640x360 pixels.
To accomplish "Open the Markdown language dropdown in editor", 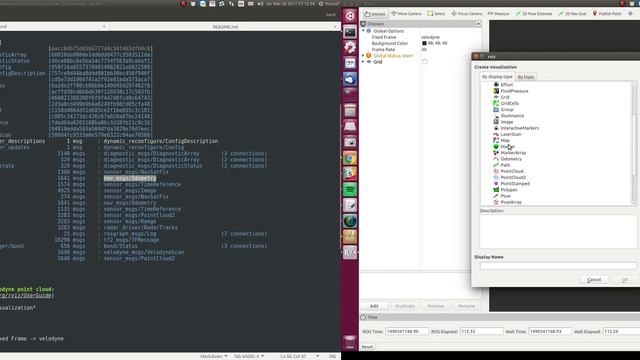I will 213,356.
